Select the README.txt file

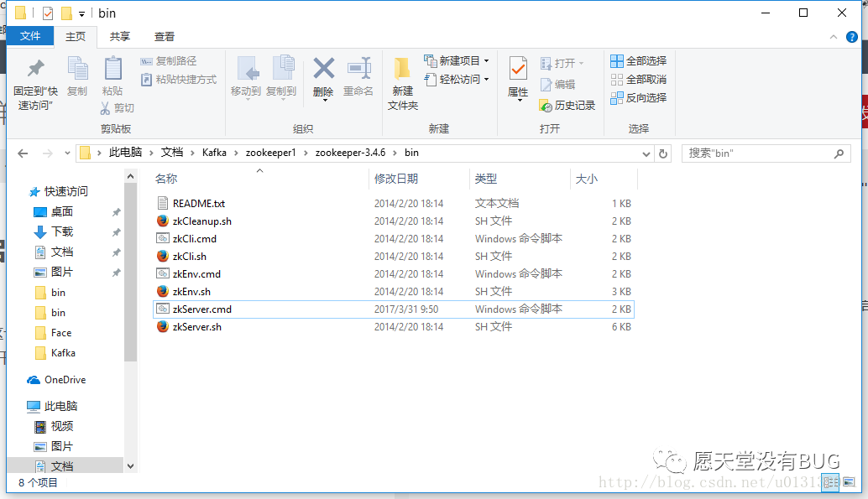click(199, 204)
